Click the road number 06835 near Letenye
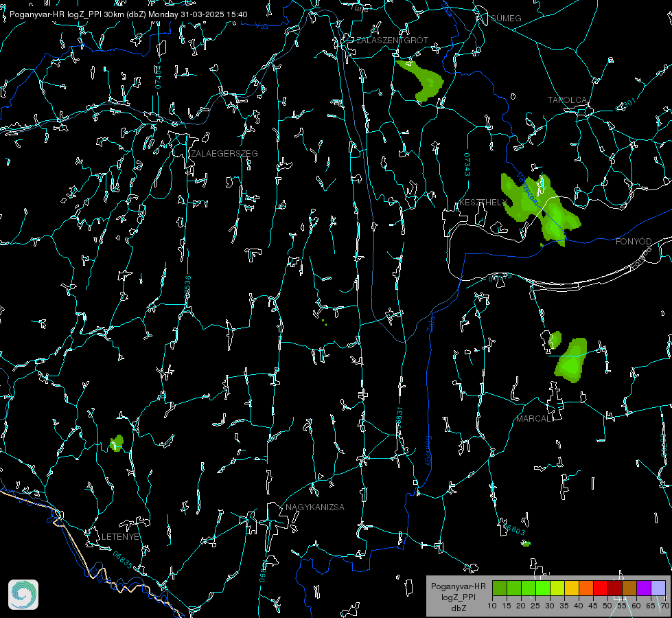The width and height of the screenshot is (672, 618). click(x=123, y=560)
